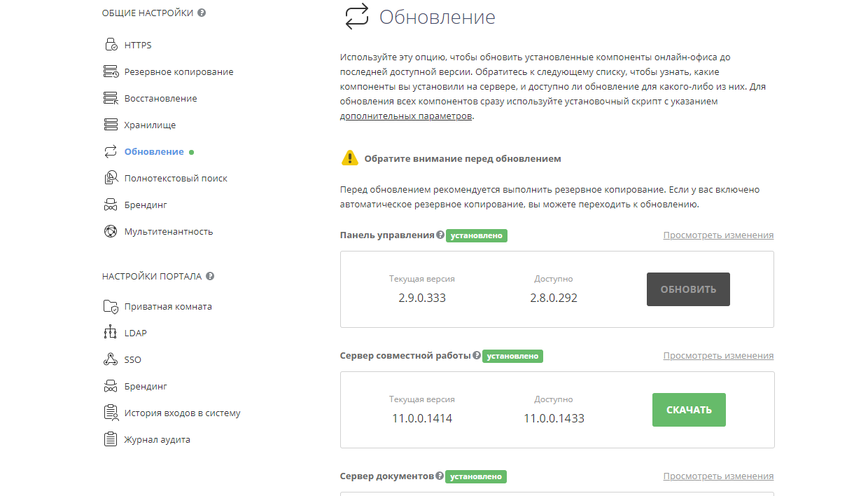The height and width of the screenshot is (496, 868).
Task: Click help icon beside Сервер совместной работы
Action: pos(477,356)
